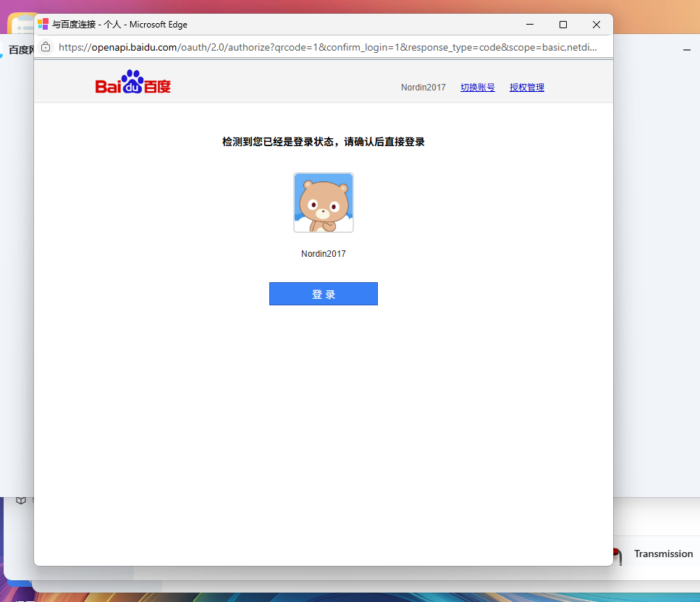Image resolution: width=700 pixels, height=602 pixels.
Task: Click the 检测到您已经是登录状态 heading text
Action: 324,142
